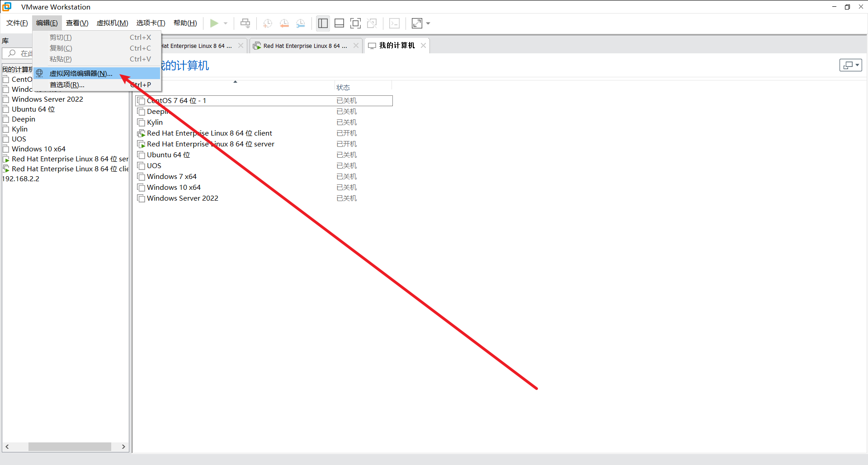
Task: Select Kylin in the library tree
Action: tap(19, 129)
